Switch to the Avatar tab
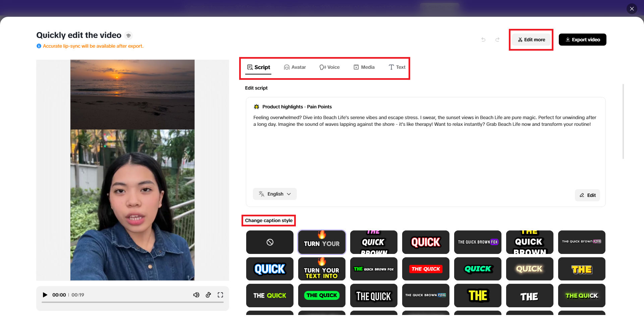 295,67
